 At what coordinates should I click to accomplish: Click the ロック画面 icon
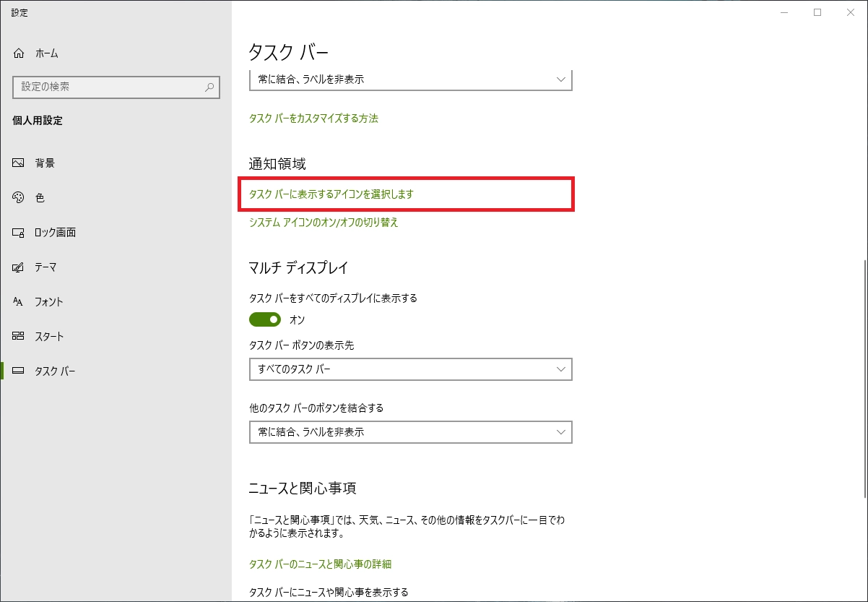tap(19, 233)
